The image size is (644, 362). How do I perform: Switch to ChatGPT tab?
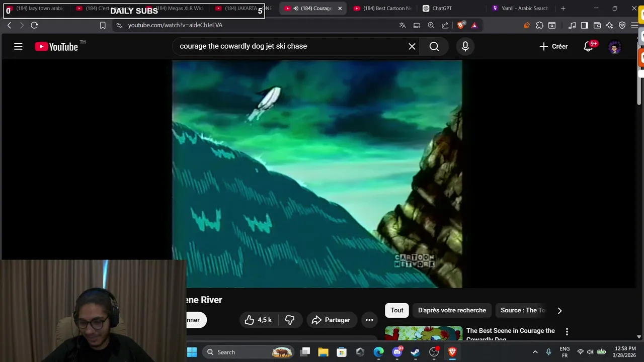(442, 8)
